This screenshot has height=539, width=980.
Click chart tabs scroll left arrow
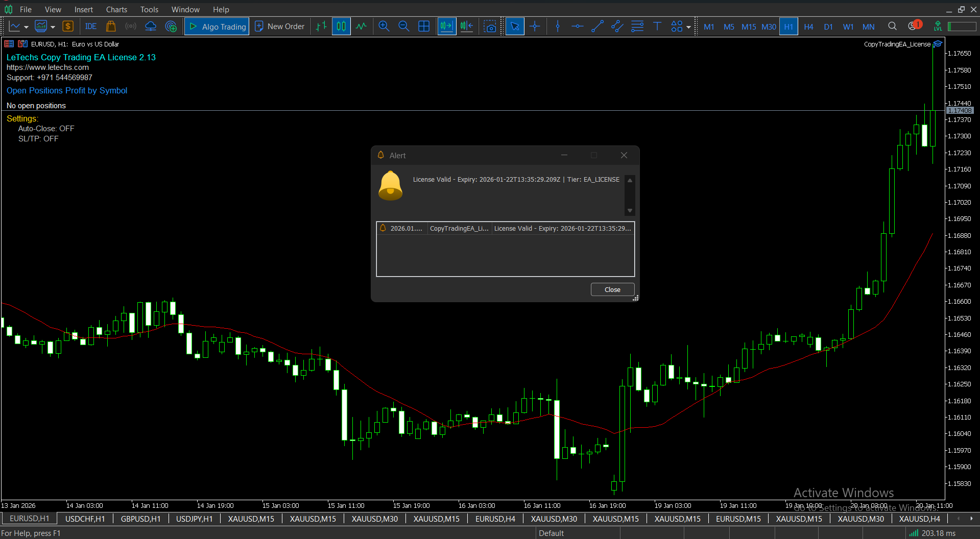coord(958,519)
